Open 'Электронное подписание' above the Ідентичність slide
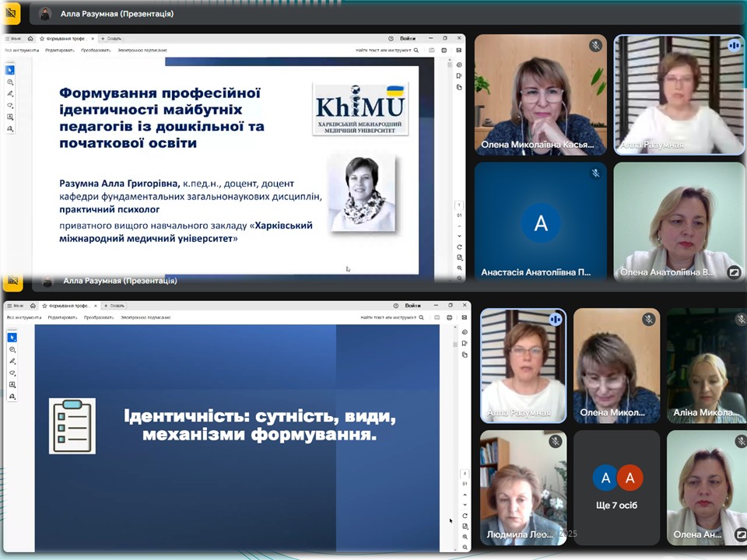Image resolution: width=747 pixels, height=560 pixels. pyautogui.click(x=145, y=317)
